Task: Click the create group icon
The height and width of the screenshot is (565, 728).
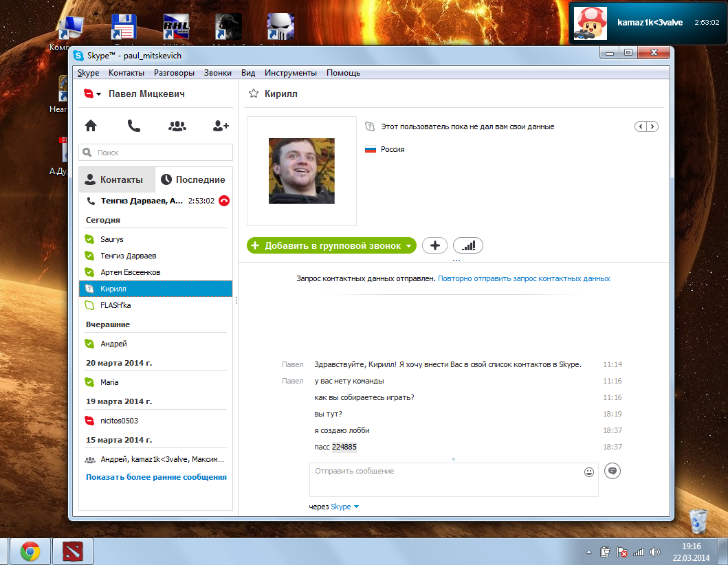Action: click(x=177, y=126)
